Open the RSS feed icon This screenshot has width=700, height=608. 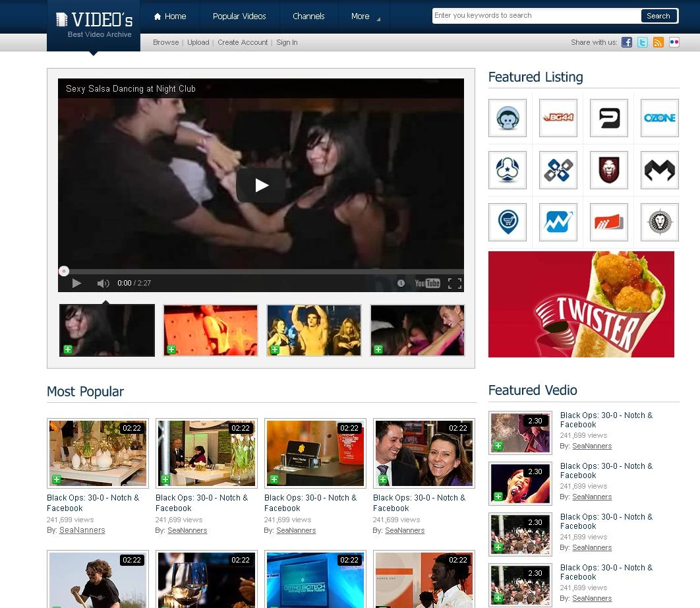658,42
